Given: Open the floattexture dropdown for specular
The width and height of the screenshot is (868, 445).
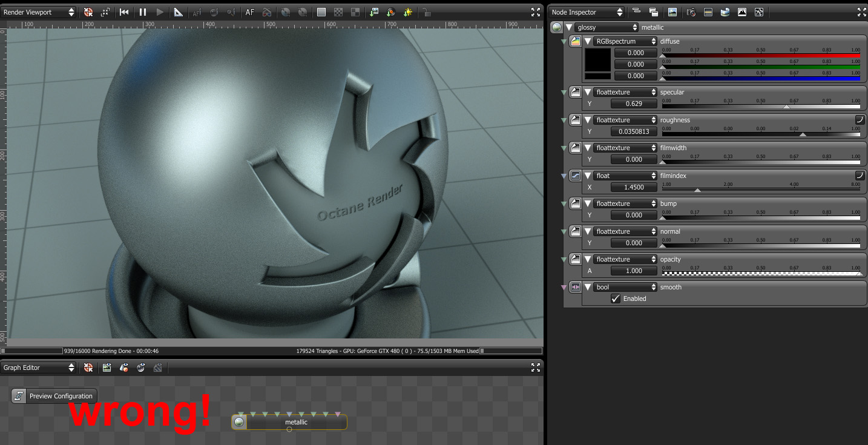Looking at the screenshot, I should pyautogui.click(x=625, y=92).
